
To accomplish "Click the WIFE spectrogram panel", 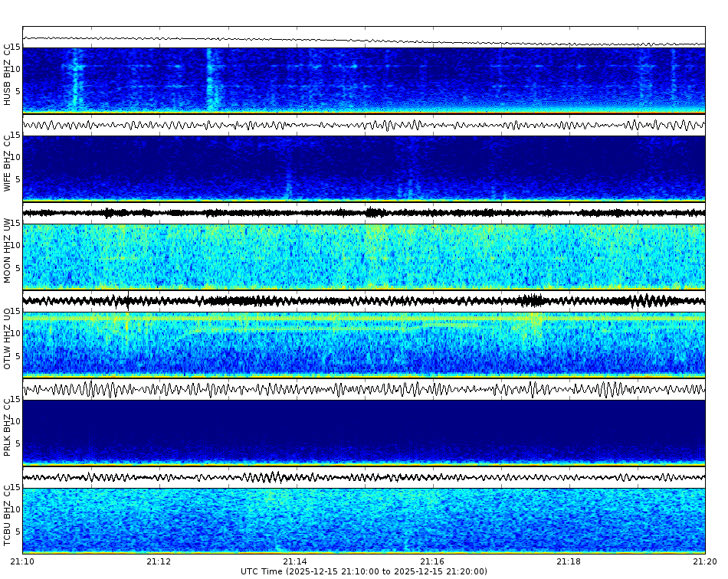I will (x=364, y=167).
